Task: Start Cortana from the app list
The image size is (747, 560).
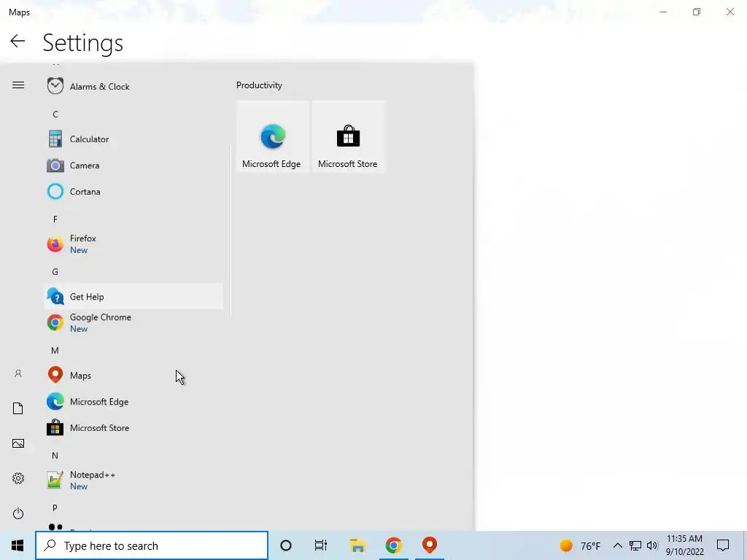Action: (133, 192)
